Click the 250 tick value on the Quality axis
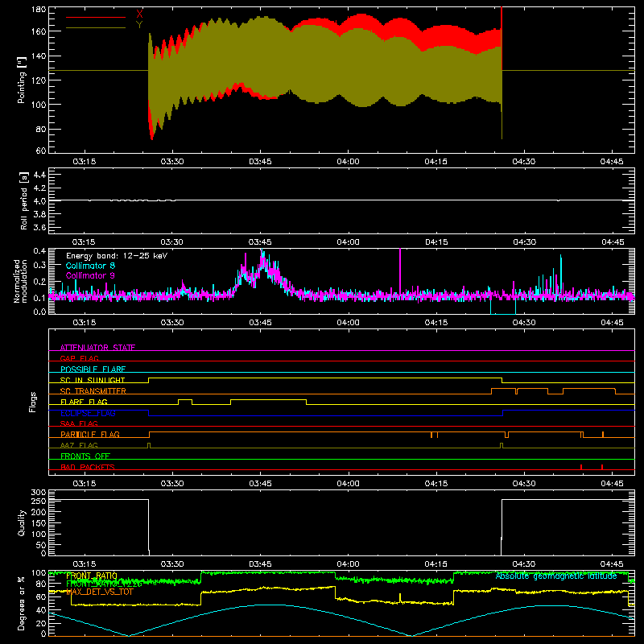This screenshot has height=644, width=644. [x=39, y=501]
